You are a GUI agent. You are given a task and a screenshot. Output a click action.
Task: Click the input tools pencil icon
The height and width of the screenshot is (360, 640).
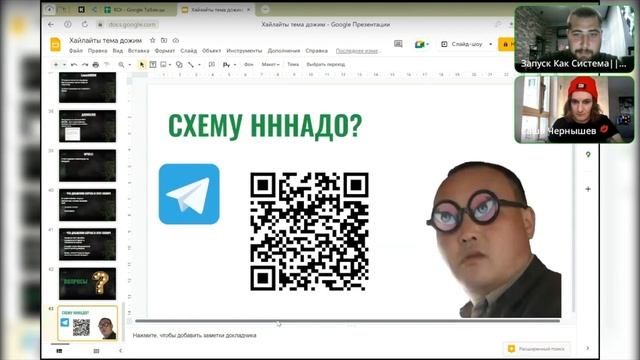tap(226, 64)
